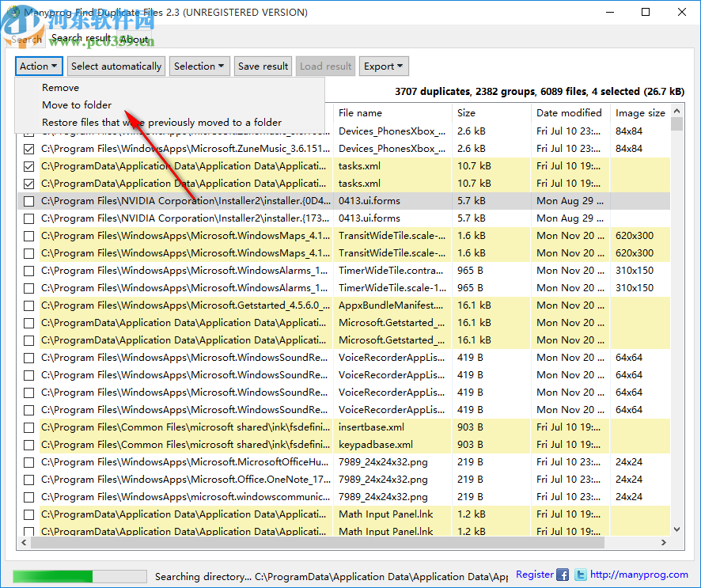Click the Select automatically button

pos(116,66)
